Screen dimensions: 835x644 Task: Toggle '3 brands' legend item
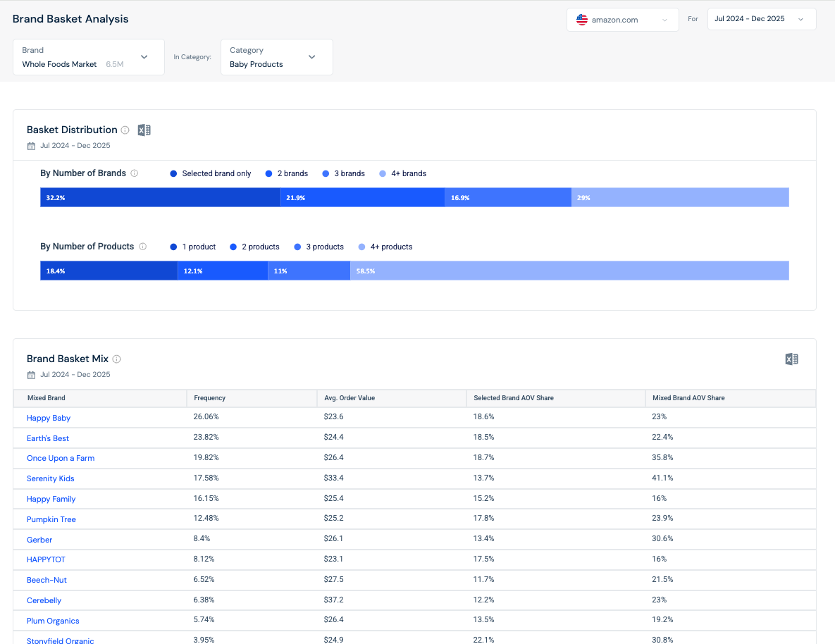(x=343, y=173)
